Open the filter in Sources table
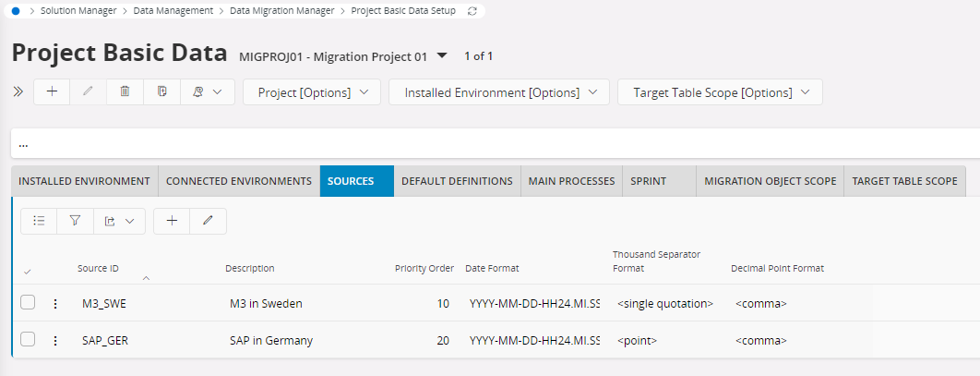Viewport: 980px width, 376px height. pyautogui.click(x=76, y=221)
